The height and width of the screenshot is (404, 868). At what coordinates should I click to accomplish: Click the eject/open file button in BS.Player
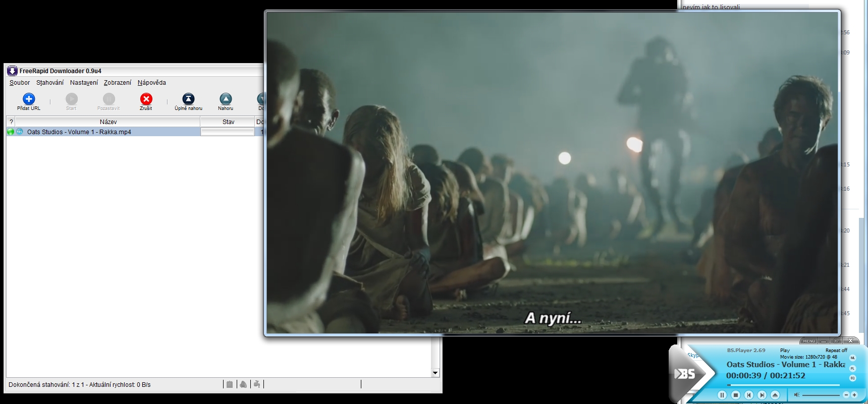(x=776, y=395)
